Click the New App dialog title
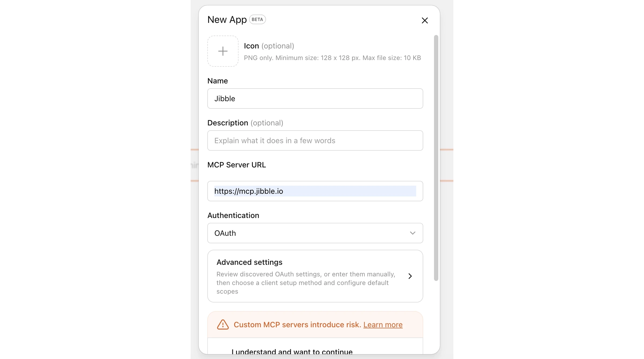 point(226,19)
